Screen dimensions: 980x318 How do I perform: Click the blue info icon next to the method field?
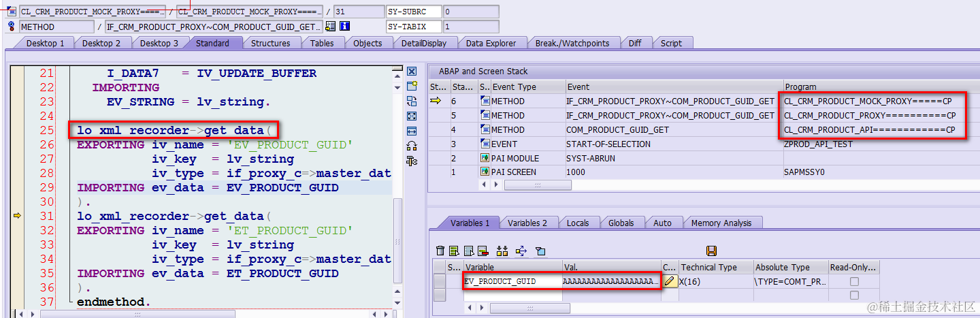coord(344,27)
